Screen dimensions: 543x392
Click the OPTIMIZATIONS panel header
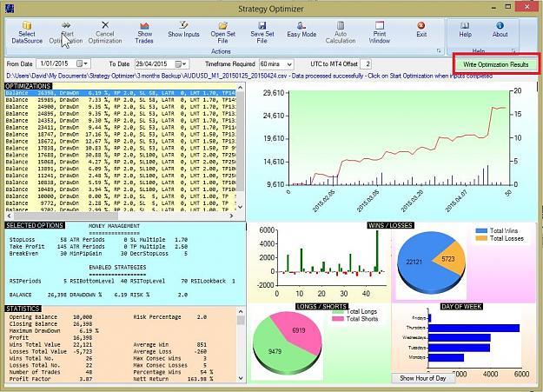[x=29, y=86]
